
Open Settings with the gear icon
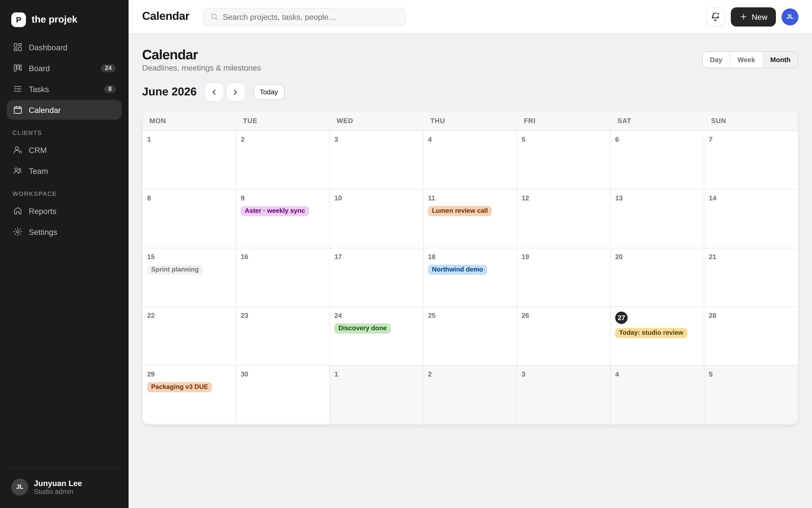64,232
